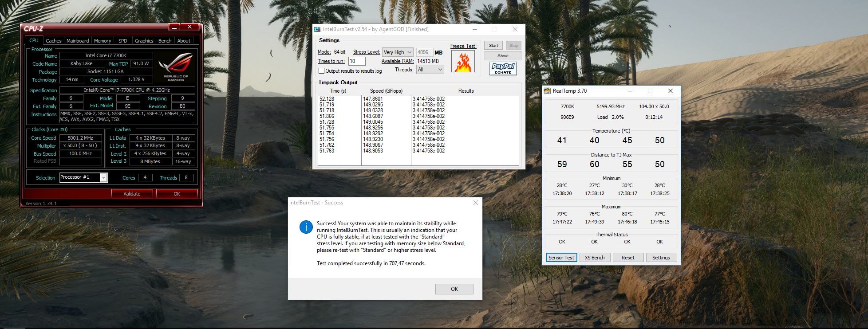Minimize the IntelBurnTest window
The height and width of the screenshot is (329, 868).
475,29
